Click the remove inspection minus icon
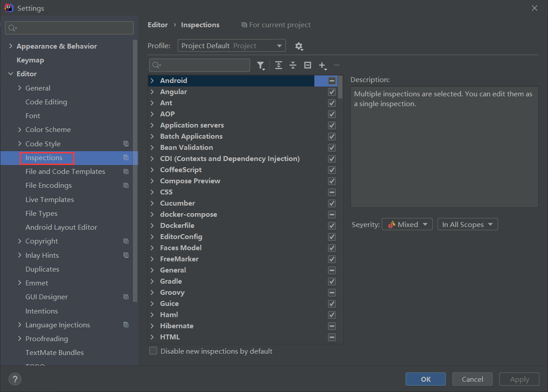The height and width of the screenshot is (392, 548). 337,65
